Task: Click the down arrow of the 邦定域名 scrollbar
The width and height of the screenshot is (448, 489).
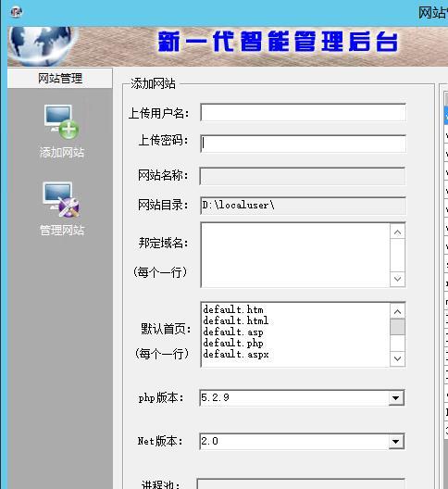Action: pos(397,279)
